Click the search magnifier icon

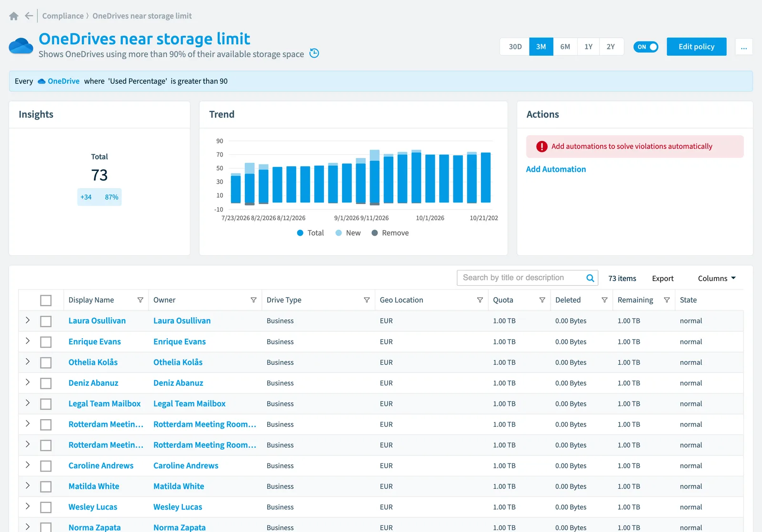point(590,278)
